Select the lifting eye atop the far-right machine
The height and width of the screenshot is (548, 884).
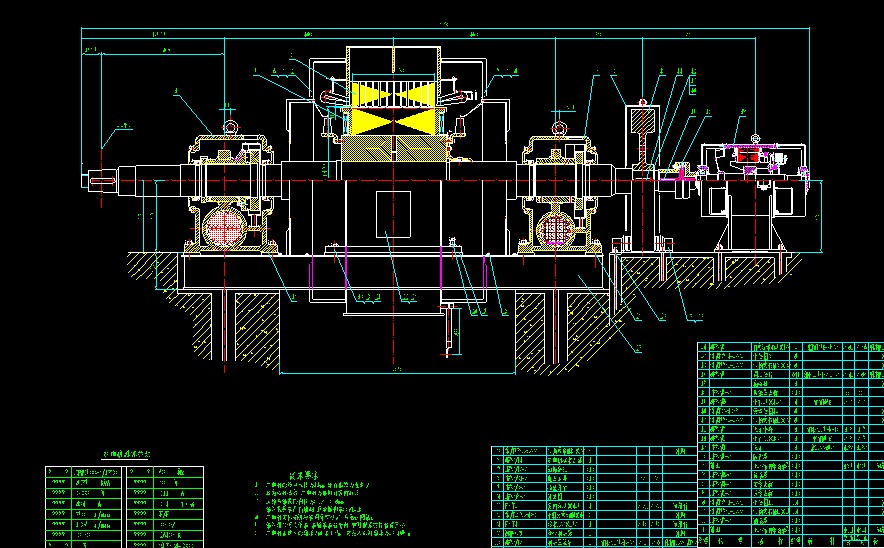coord(756,138)
